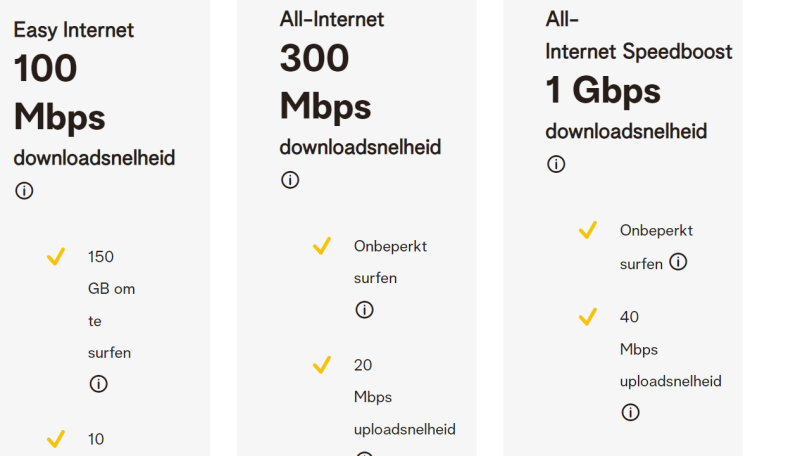This screenshot has height=456, width=800.
Task: Click the 300 Mbps speed heading
Action: [325, 82]
